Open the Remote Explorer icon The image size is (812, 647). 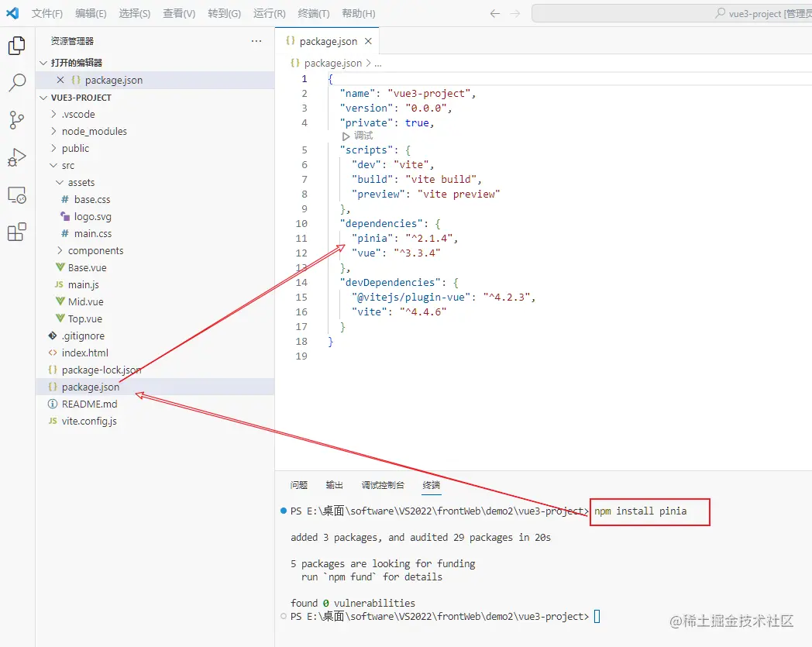[x=16, y=194]
